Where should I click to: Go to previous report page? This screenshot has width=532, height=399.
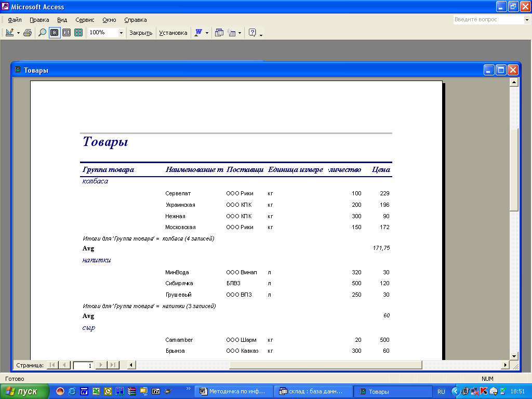pos(64,365)
